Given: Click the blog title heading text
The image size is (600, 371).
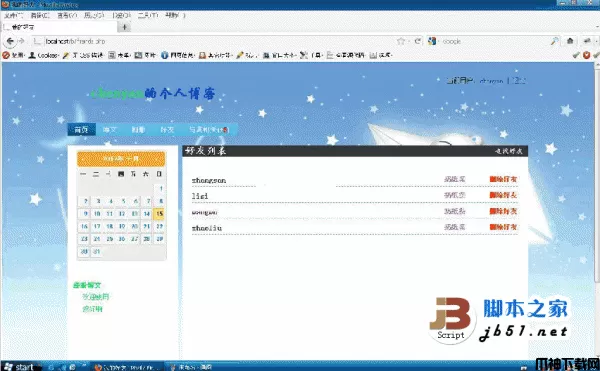Looking at the screenshot, I should click(x=153, y=94).
